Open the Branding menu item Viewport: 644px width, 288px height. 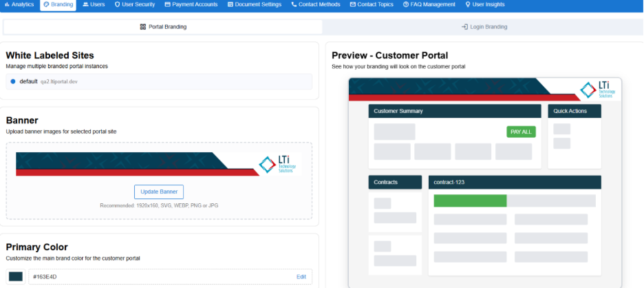click(x=58, y=5)
